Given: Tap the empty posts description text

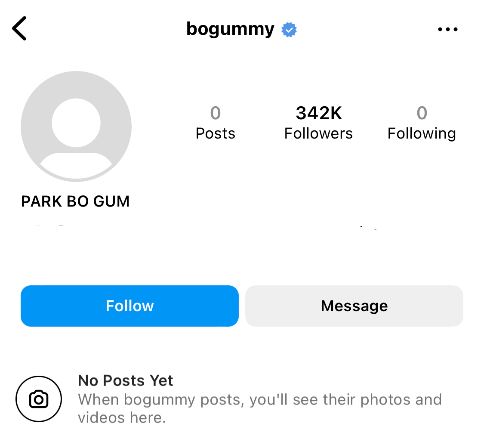Looking at the screenshot, I should [260, 408].
